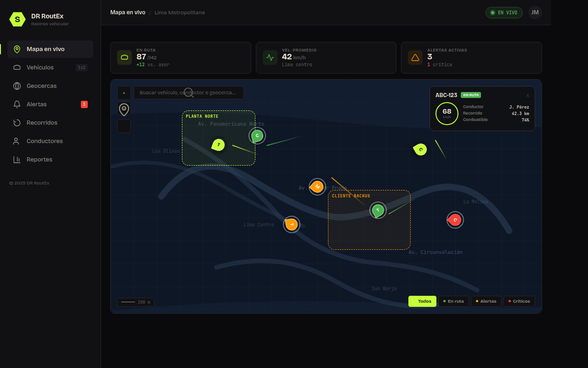Click the Mapa en vivo breadcrumb
Image resolution: width=588 pixels, height=368 pixels.
click(128, 12)
